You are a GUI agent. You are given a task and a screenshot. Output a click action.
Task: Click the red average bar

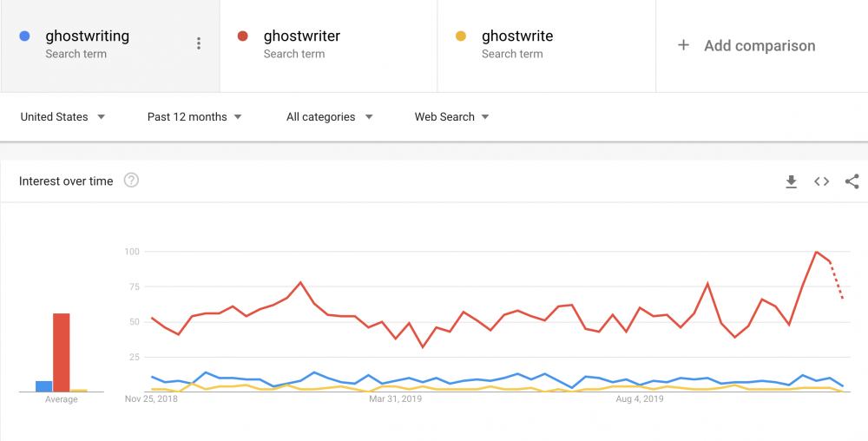pyautogui.click(x=61, y=352)
